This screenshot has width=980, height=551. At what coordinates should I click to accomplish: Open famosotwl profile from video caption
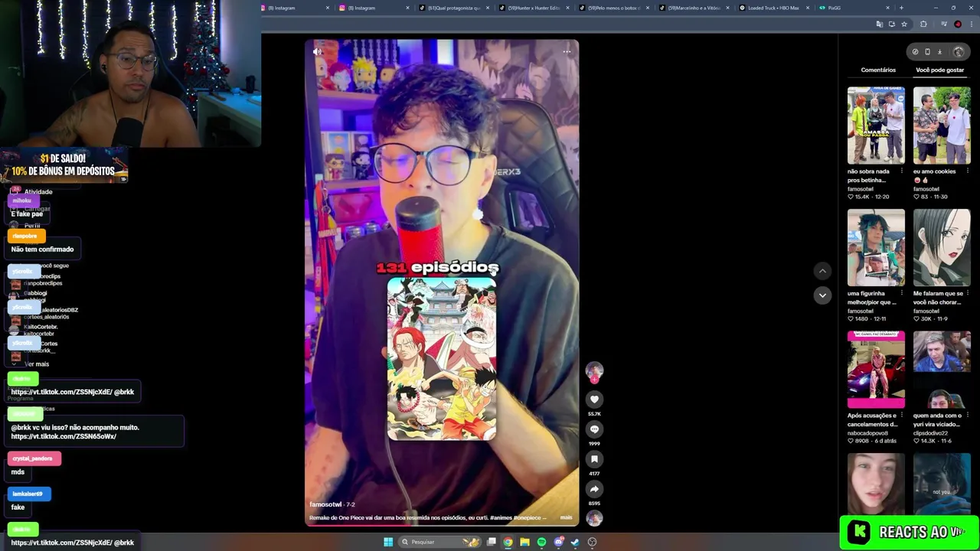click(325, 504)
